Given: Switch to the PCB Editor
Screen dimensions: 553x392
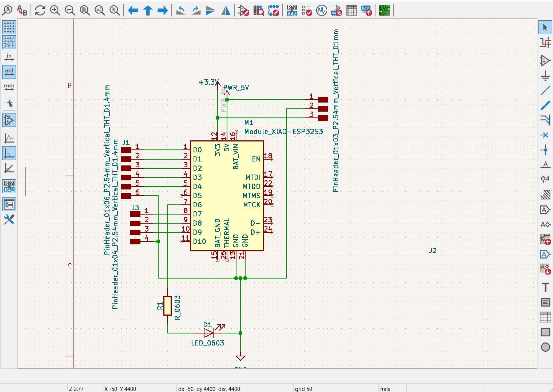Looking at the screenshot, I should pyautogui.click(x=385, y=11).
